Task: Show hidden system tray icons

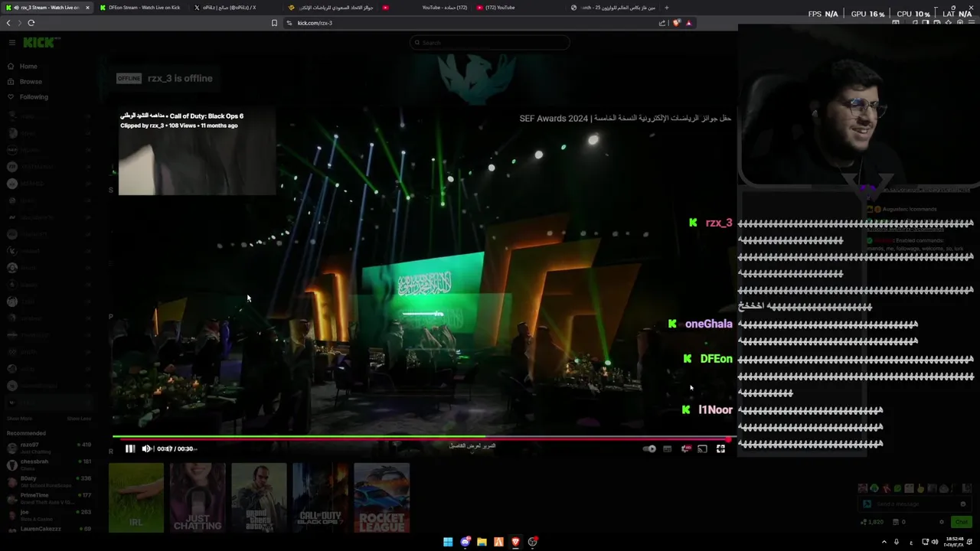Action: coord(884,542)
